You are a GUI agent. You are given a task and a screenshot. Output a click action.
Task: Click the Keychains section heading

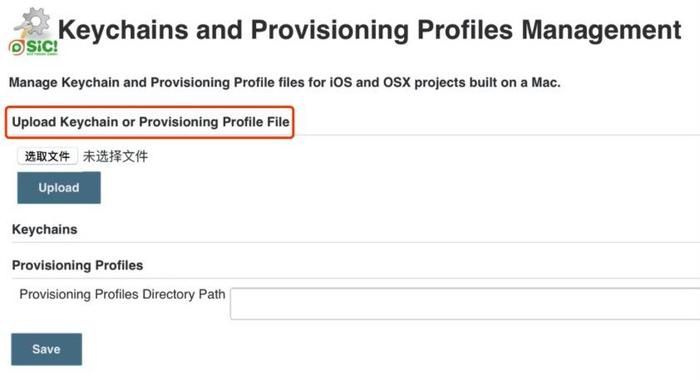(x=45, y=230)
